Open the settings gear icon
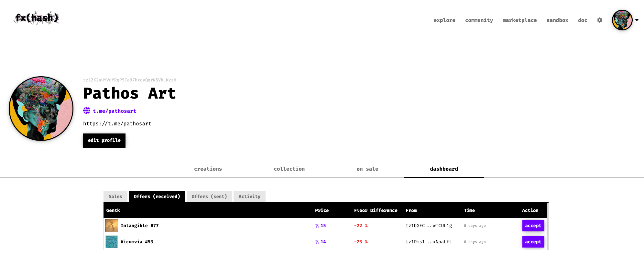 [x=600, y=20]
